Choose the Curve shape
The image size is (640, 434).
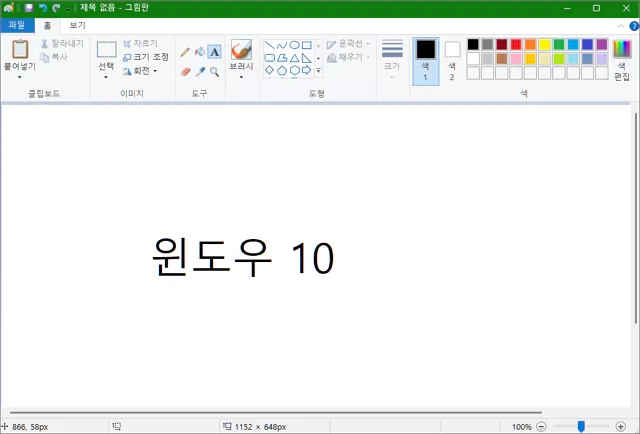pos(282,45)
